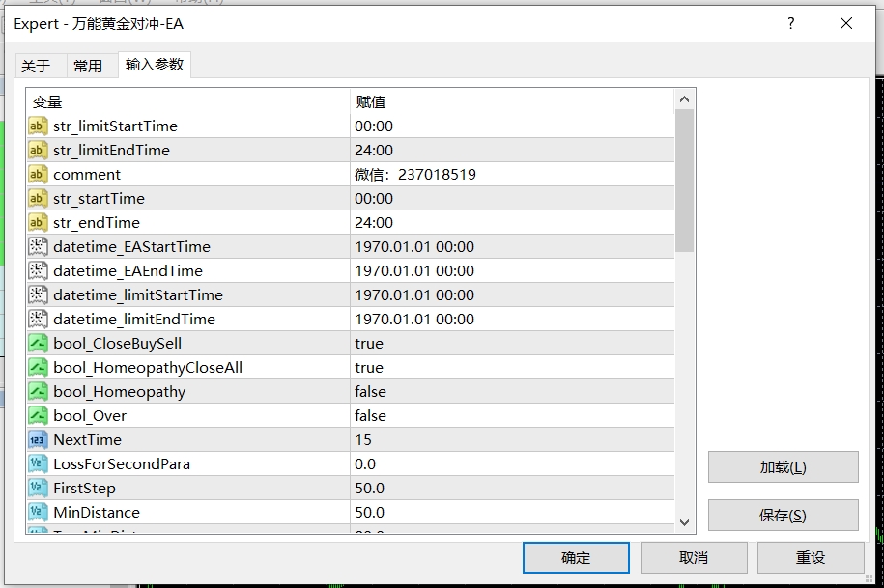This screenshot has height=588, width=884.
Task: Click the help question mark button
Action: tap(791, 24)
